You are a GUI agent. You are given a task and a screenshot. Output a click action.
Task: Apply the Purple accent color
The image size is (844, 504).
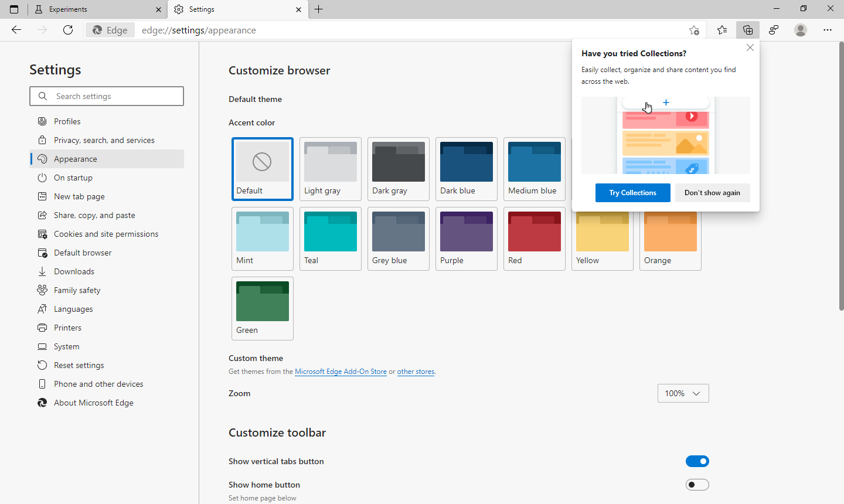(x=467, y=239)
